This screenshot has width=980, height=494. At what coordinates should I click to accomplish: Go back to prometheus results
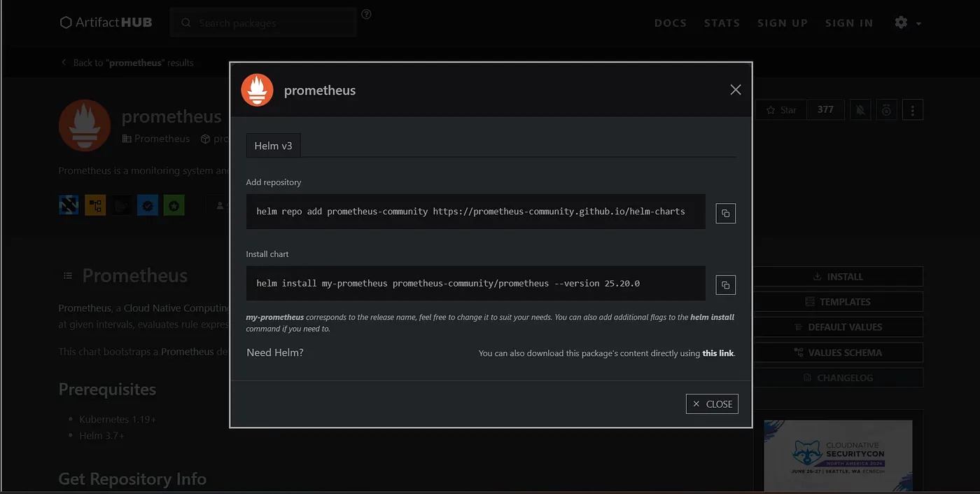(x=127, y=62)
